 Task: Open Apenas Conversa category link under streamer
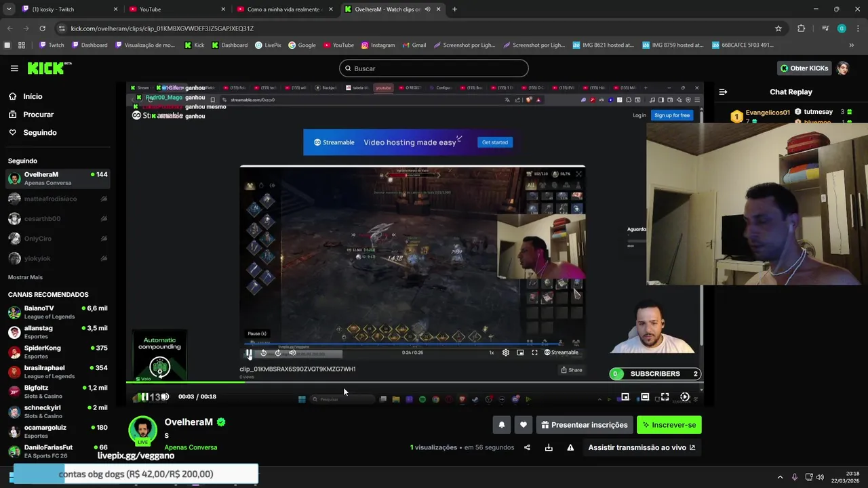point(191,447)
